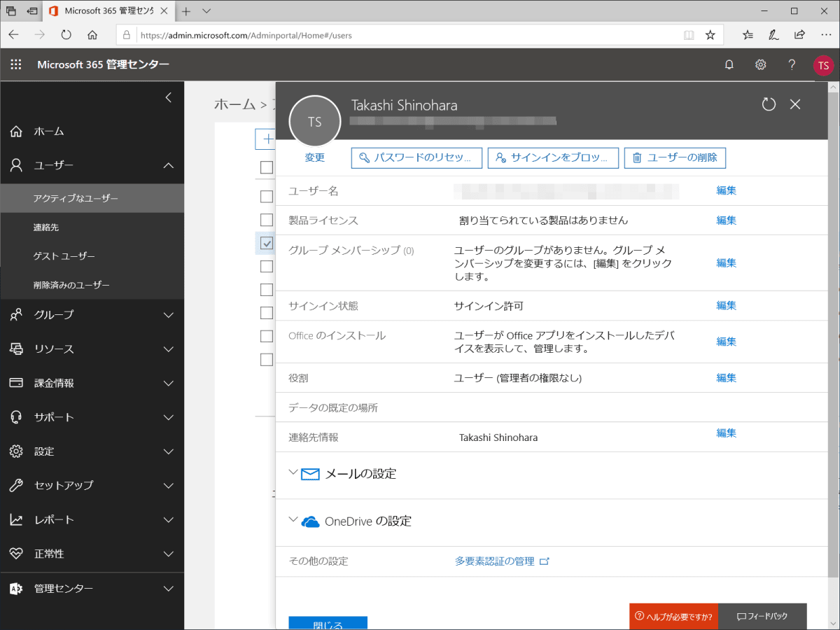Uncheck the selected user row checkbox
The image size is (840, 630).
(x=266, y=243)
